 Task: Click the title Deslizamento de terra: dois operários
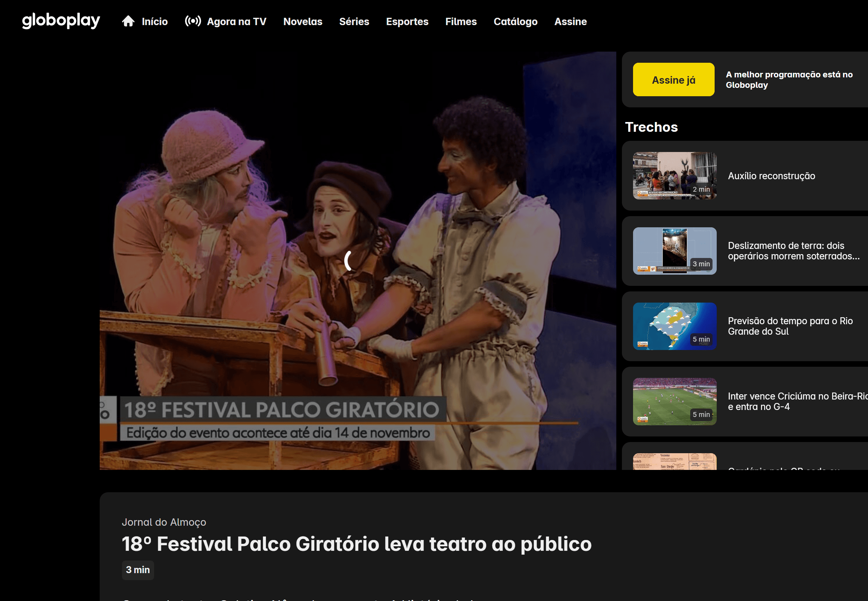click(x=794, y=251)
